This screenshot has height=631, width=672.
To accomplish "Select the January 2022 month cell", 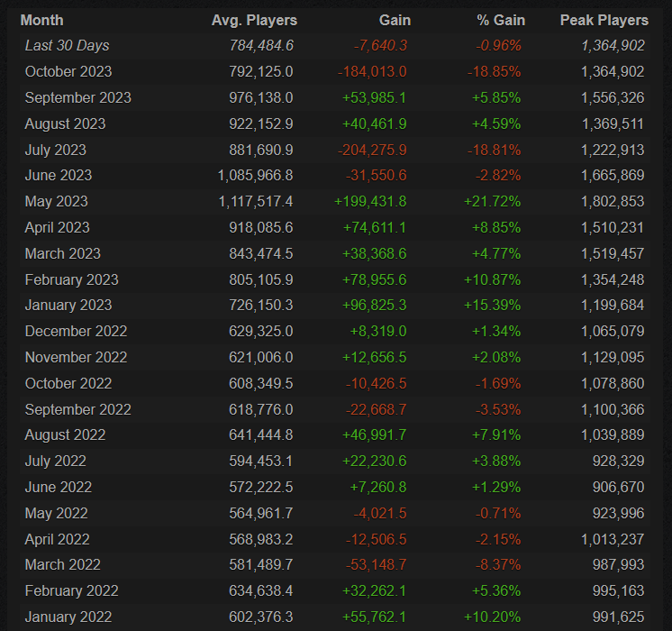I will 68,617.
